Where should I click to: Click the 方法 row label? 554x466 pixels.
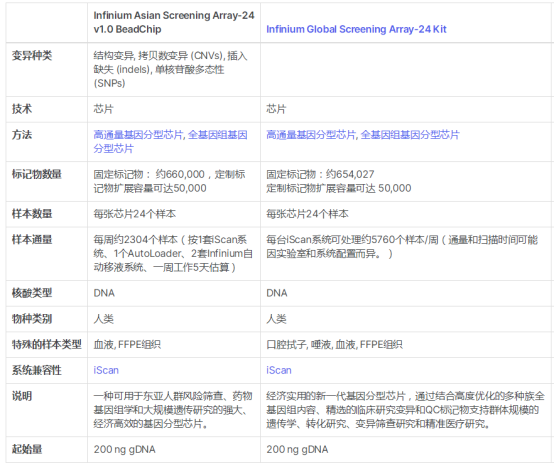click(22, 135)
